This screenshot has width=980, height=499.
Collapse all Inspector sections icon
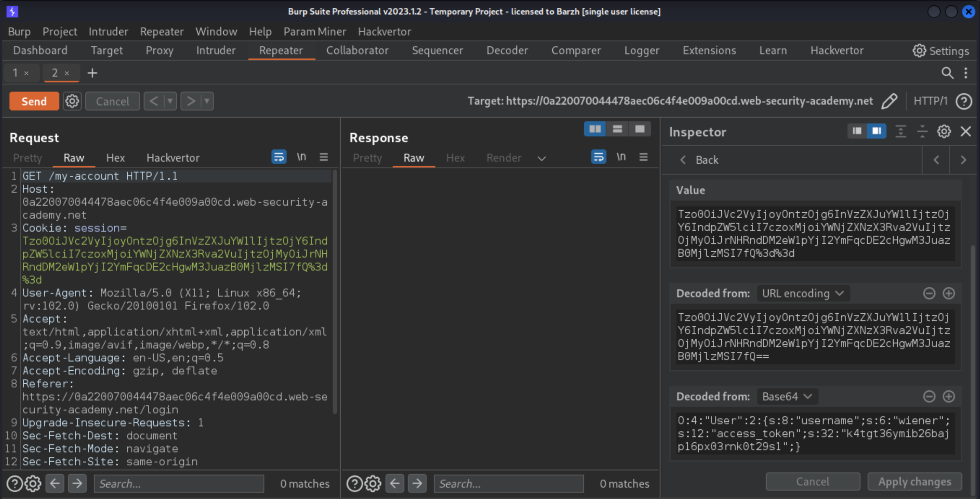tap(922, 131)
